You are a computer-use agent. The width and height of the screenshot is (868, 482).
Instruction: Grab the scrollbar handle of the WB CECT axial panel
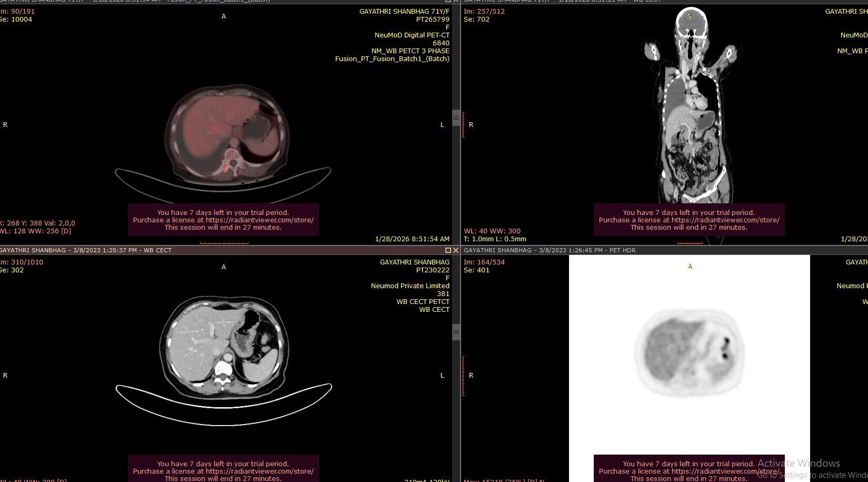pos(456,332)
